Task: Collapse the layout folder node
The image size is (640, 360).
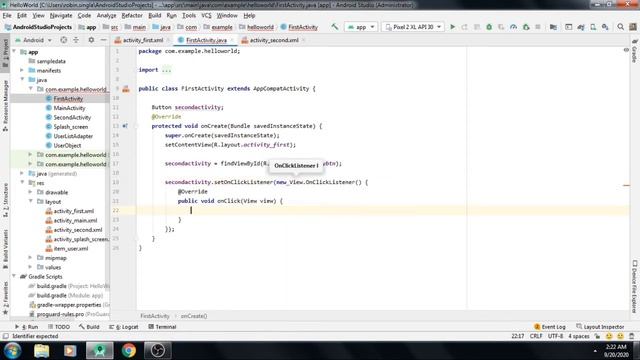Action: click(x=30, y=201)
